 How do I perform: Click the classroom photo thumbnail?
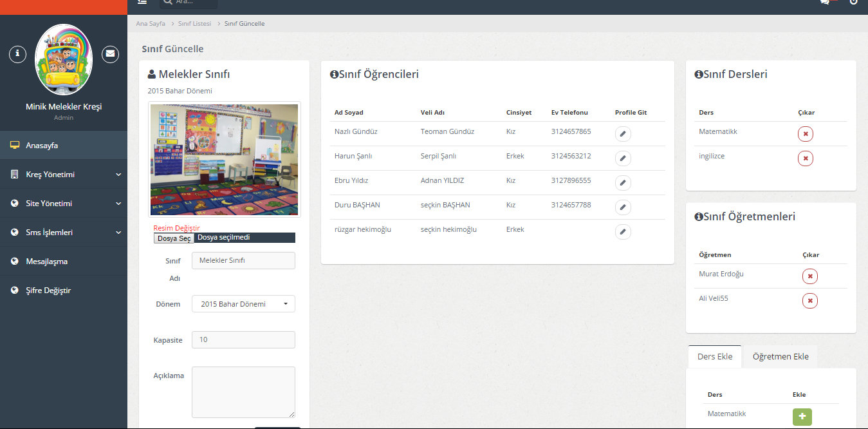[224, 160]
